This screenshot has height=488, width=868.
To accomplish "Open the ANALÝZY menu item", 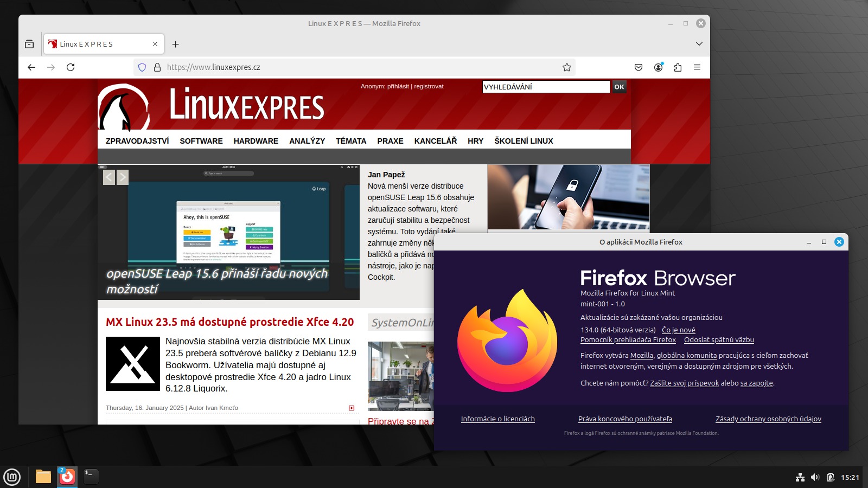I will coord(307,141).
